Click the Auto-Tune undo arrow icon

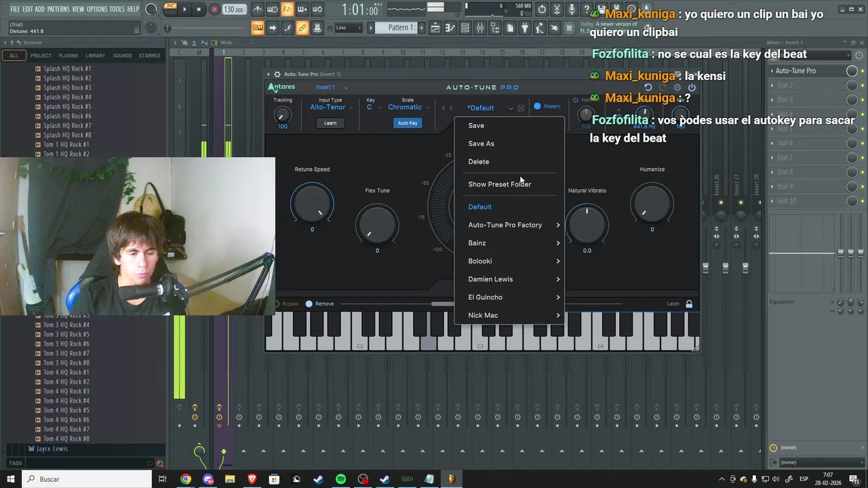pyautogui.click(x=648, y=87)
